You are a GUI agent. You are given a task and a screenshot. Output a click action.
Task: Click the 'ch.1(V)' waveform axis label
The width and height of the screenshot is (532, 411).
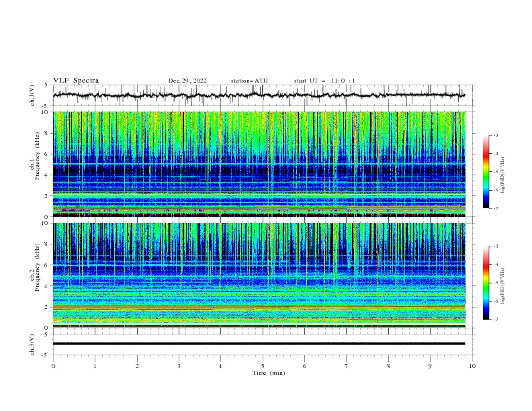click(32, 95)
